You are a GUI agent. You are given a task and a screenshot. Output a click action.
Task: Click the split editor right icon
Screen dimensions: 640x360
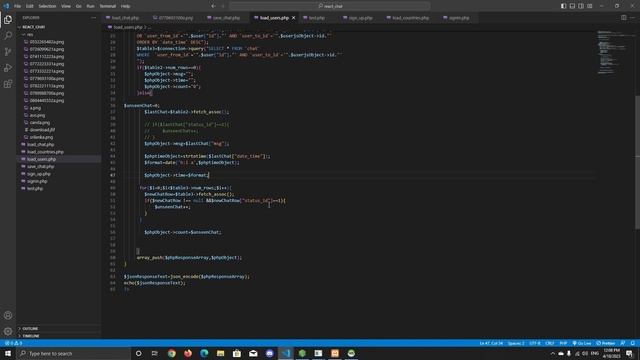coord(623,18)
